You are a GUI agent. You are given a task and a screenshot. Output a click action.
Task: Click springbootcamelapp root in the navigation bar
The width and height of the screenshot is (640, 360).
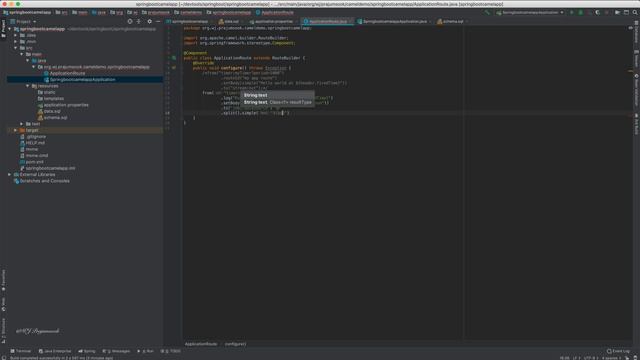point(27,12)
